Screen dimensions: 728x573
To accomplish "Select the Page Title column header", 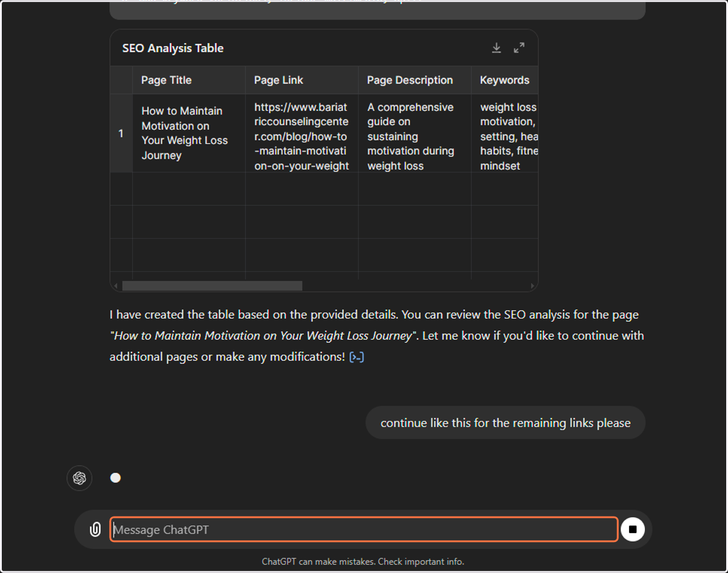I will 189,80.
